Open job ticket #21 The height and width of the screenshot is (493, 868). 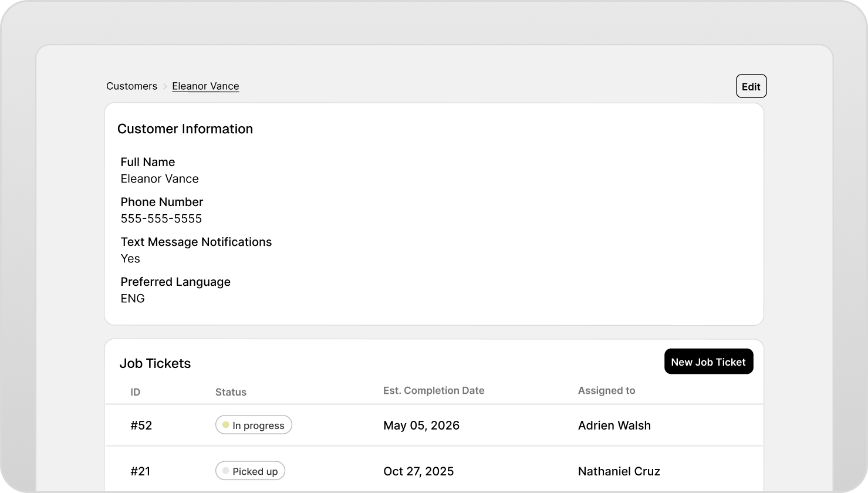click(x=141, y=471)
